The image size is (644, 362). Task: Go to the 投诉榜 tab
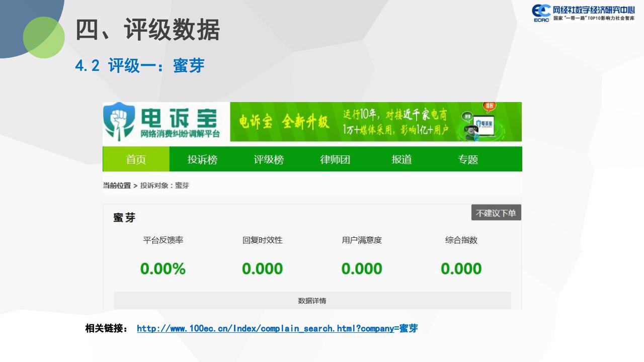pyautogui.click(x=202, y=159)
